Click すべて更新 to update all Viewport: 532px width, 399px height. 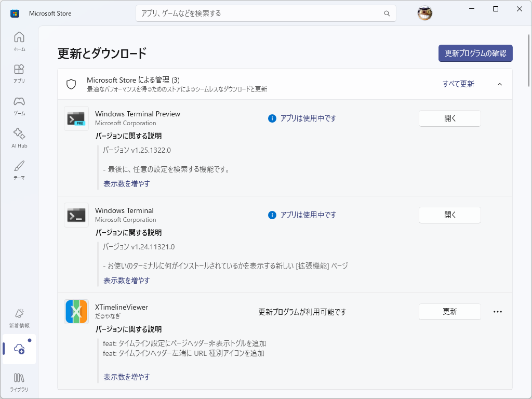[x=458, y=84]
